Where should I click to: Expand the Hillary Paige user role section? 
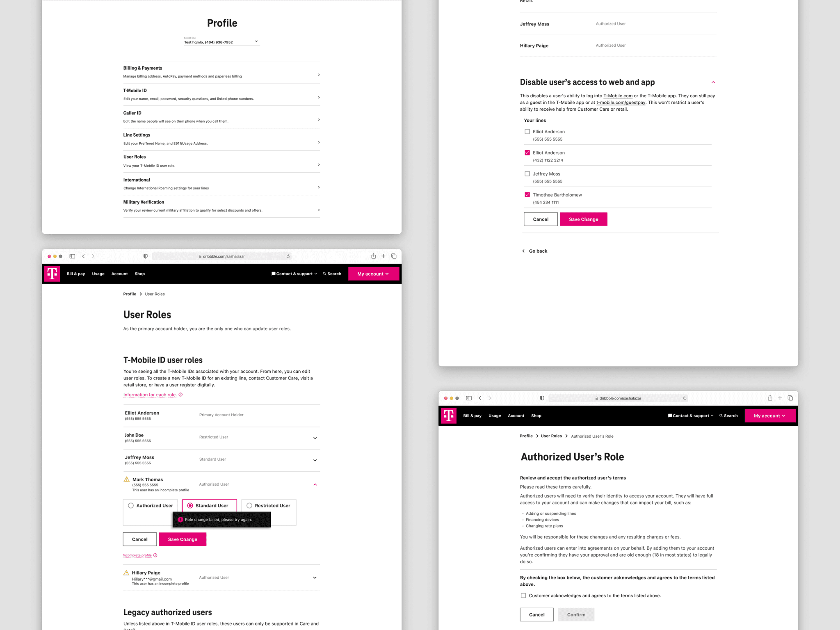click(315, 577)
